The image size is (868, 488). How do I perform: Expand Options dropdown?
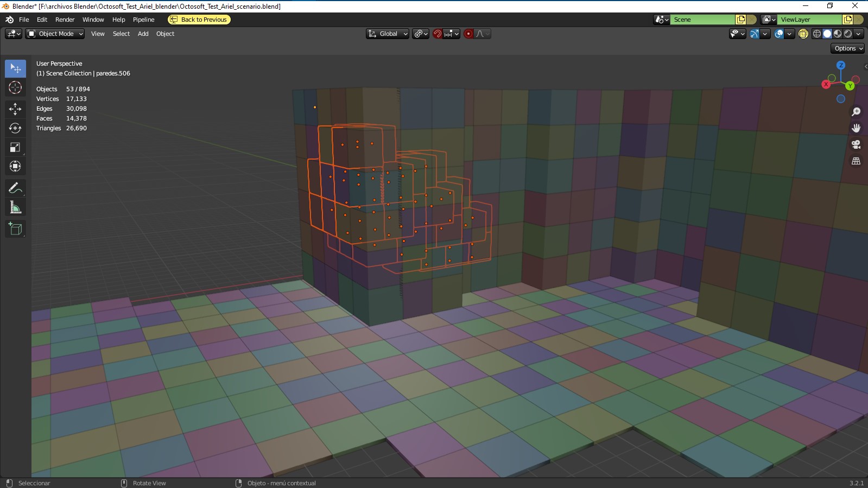click(x=848, y=48)
